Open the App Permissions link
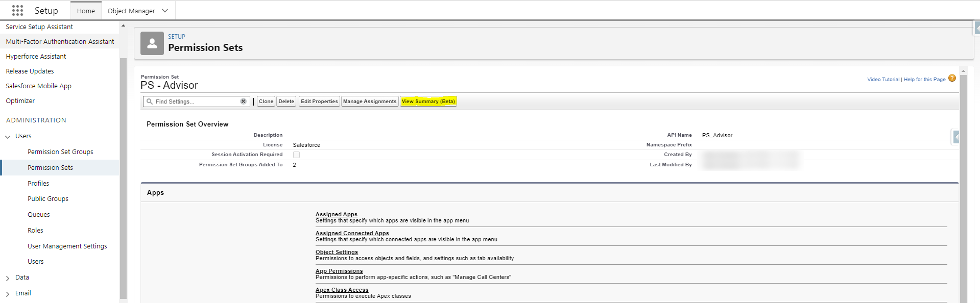The height and width of the screenshot is (303, 980). [339, 271]
